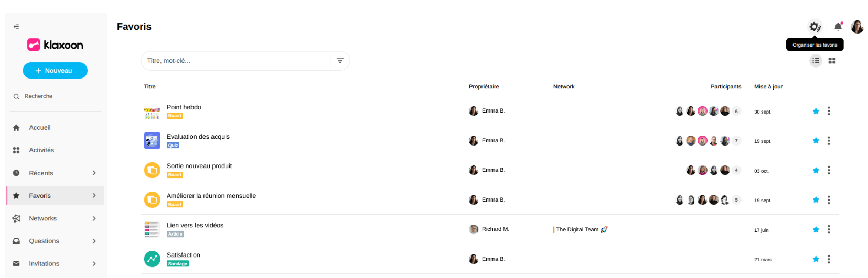Click the Klaxoon logo
This screenshot has height=278, width=868.
[x=55, y=45]
